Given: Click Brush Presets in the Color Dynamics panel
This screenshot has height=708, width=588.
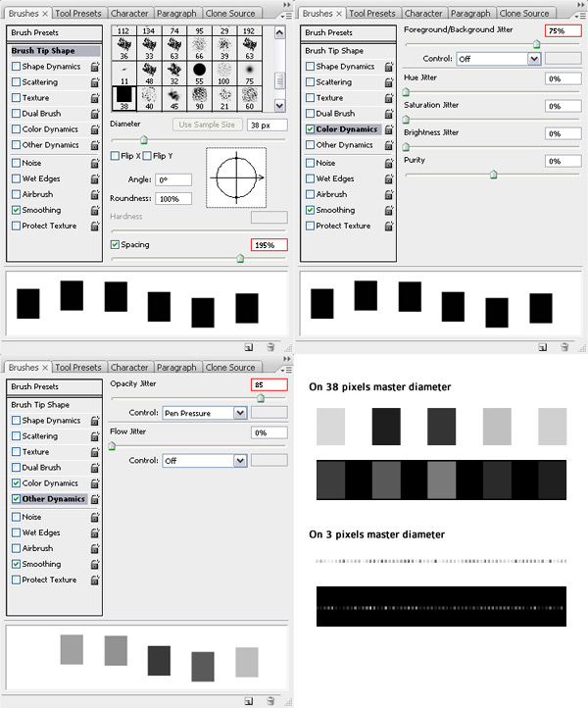Looking at the screenshot, I should tap(348, 33).
